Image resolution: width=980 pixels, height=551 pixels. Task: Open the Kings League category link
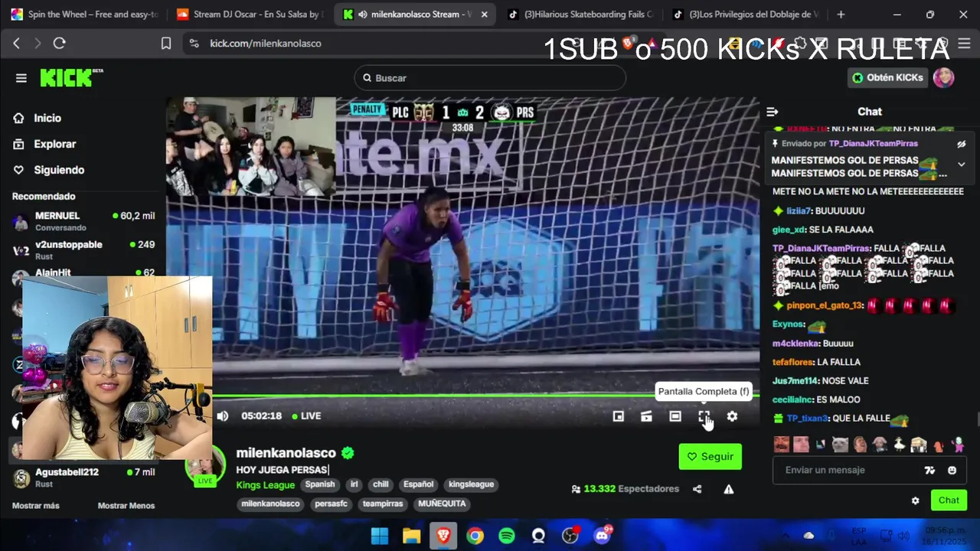(266, 485)
